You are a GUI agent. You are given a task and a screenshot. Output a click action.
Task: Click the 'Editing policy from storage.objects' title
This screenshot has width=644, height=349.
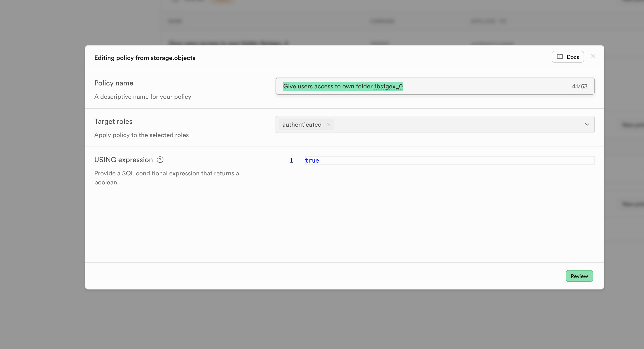(x=145, y=58)
